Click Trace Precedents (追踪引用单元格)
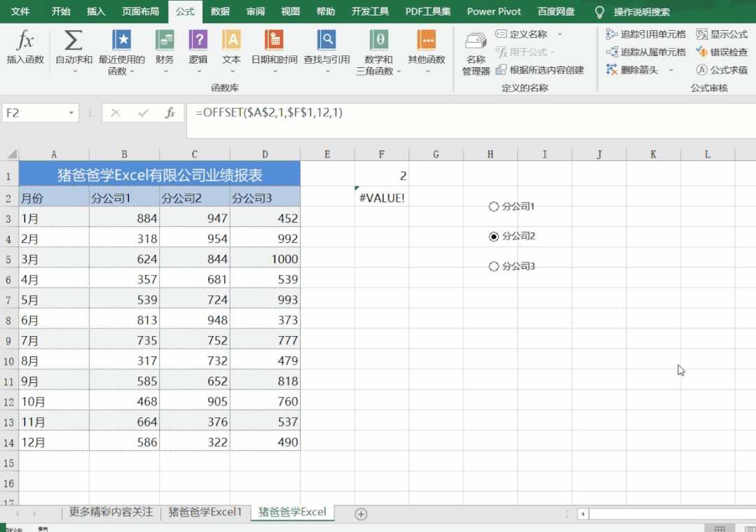Image resolution: width=756 pixels, height=532 pixels. pyautogui.click(x=646, y=34)
